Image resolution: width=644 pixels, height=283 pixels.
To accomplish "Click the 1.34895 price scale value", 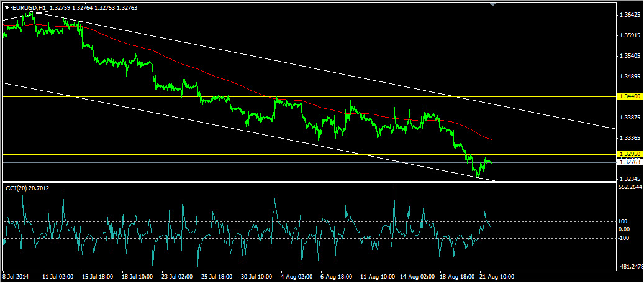I will coord(629,77).
